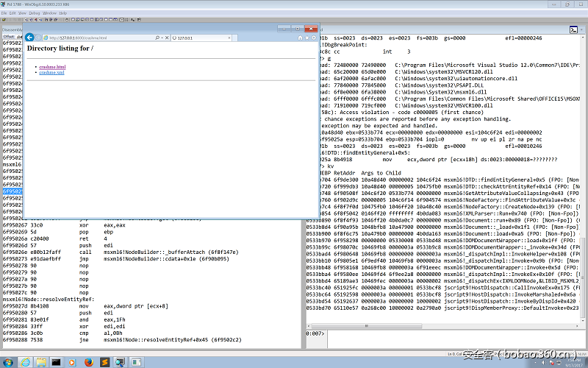Click the browser Back arrow button
588x368 pixels.
(x=30, y=37)
